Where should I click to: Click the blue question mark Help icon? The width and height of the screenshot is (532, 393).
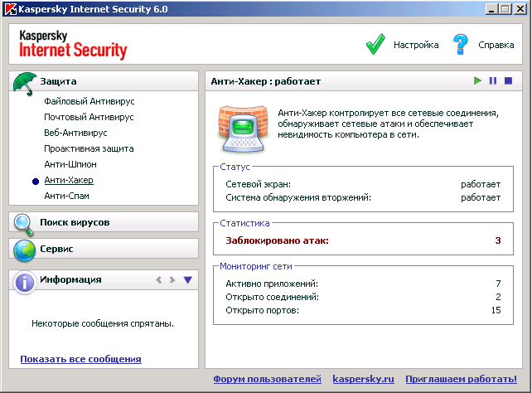pyautogui.click(x=461, y=45)
